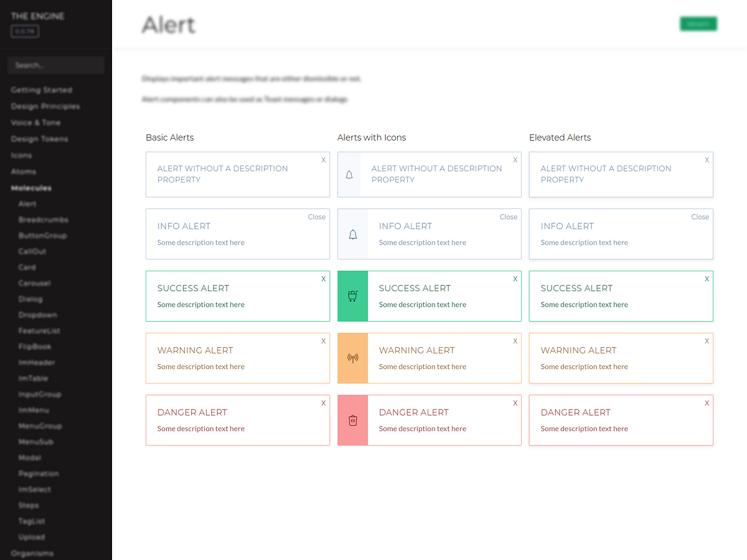The height and width of the screenshot is (560, 747).
Task: Expand the Molecules section
Action: [31, 187]
